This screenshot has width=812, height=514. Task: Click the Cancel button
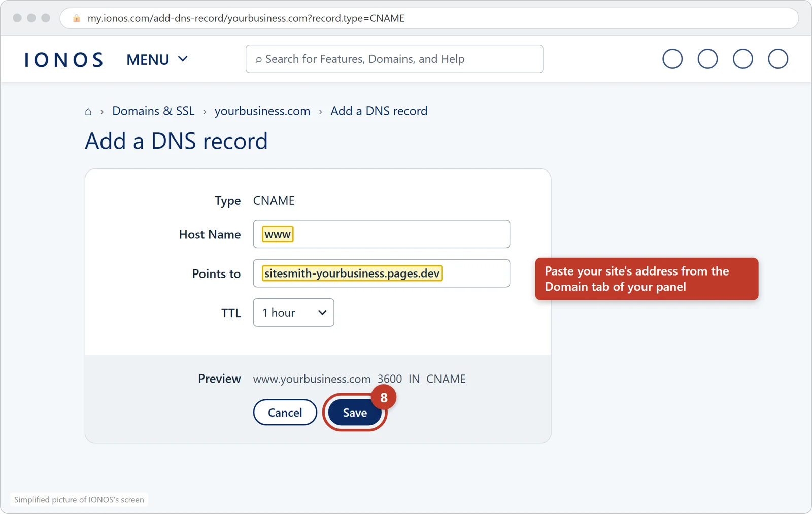285,413
